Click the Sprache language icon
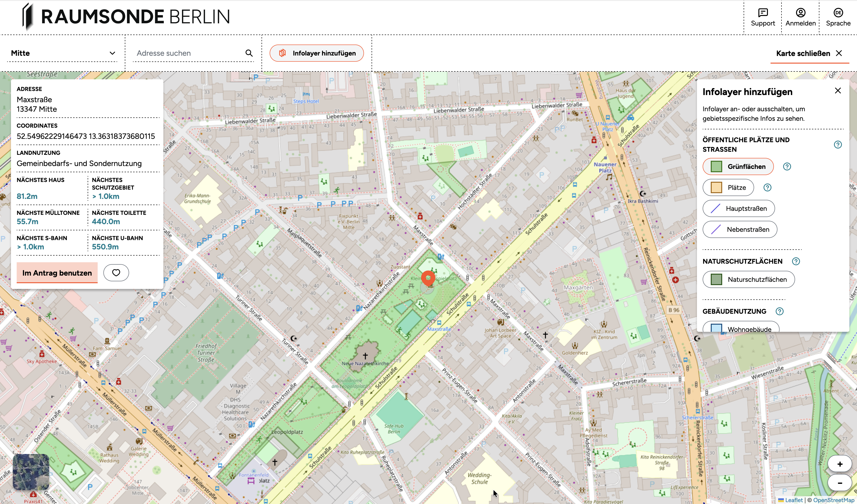The width and height of the screenshot is (857, 504). tap(838, 13)
